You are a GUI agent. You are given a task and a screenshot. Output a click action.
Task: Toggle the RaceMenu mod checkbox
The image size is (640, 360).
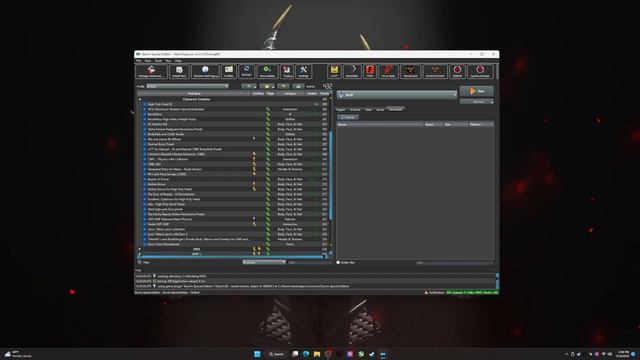coord(144,114)
